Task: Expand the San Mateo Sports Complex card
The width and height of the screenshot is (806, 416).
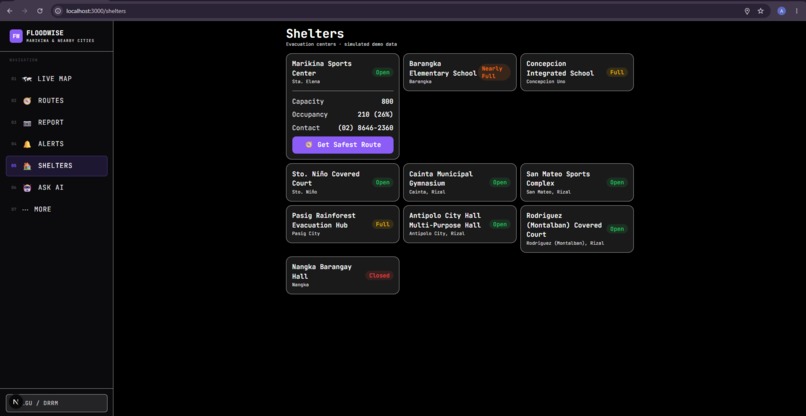Action: [577, 183]
